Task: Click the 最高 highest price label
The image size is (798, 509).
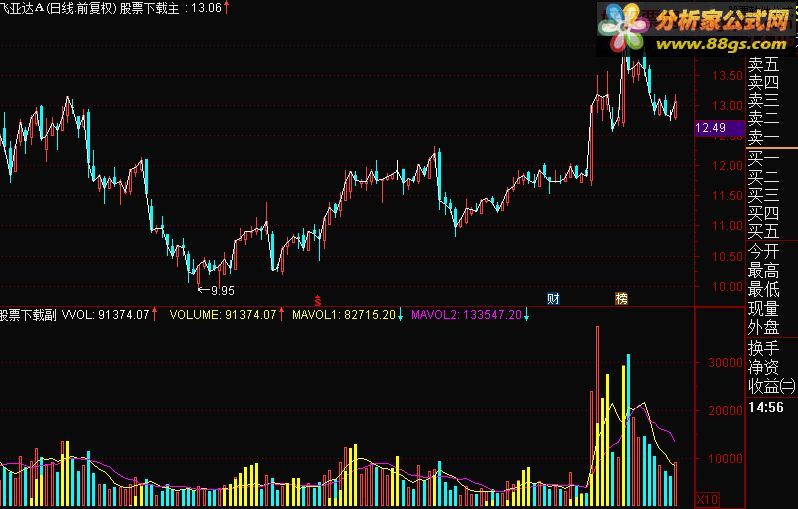Action: point(763,270)
